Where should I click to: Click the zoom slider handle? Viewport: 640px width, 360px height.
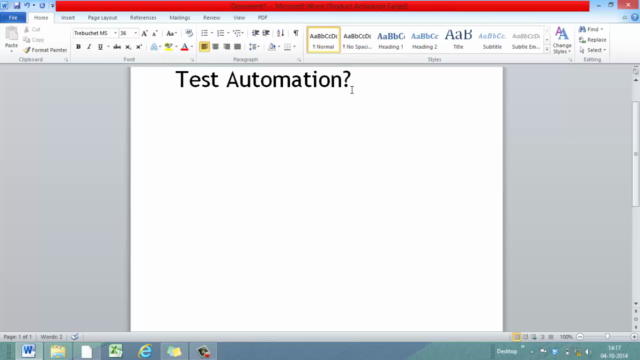607,337
